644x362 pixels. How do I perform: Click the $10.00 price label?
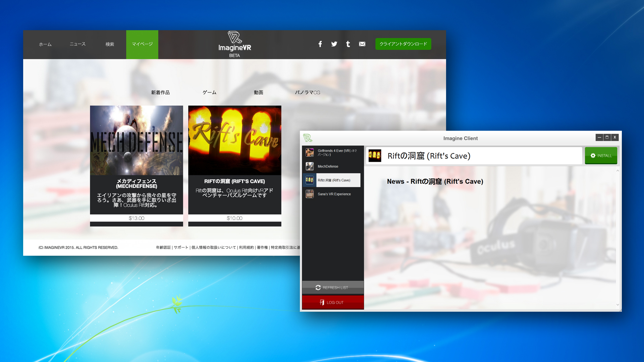click(234, 218)
